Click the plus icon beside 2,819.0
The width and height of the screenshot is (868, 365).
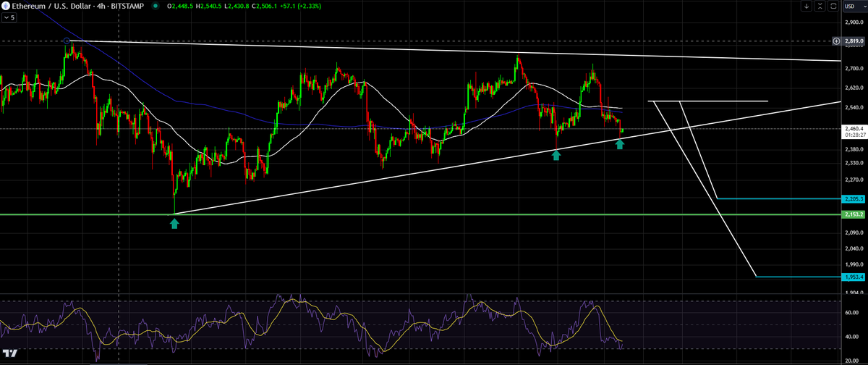tap(836, 42)
